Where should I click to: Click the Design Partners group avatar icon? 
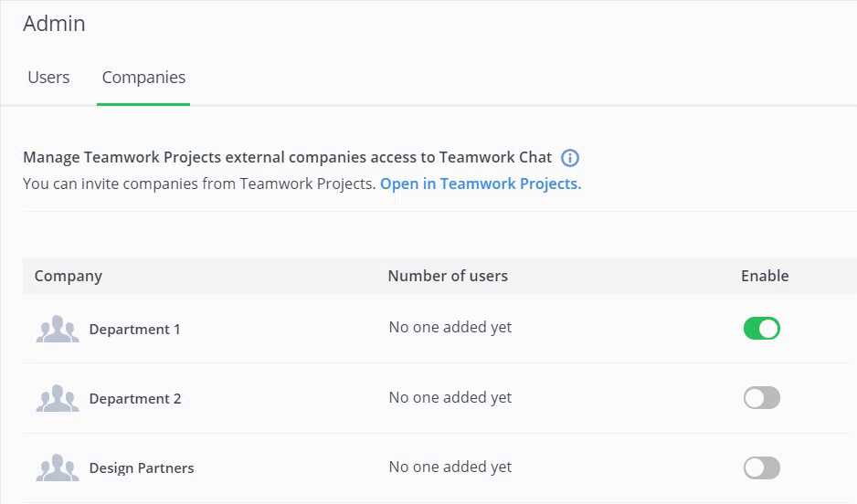click(58, 467)
